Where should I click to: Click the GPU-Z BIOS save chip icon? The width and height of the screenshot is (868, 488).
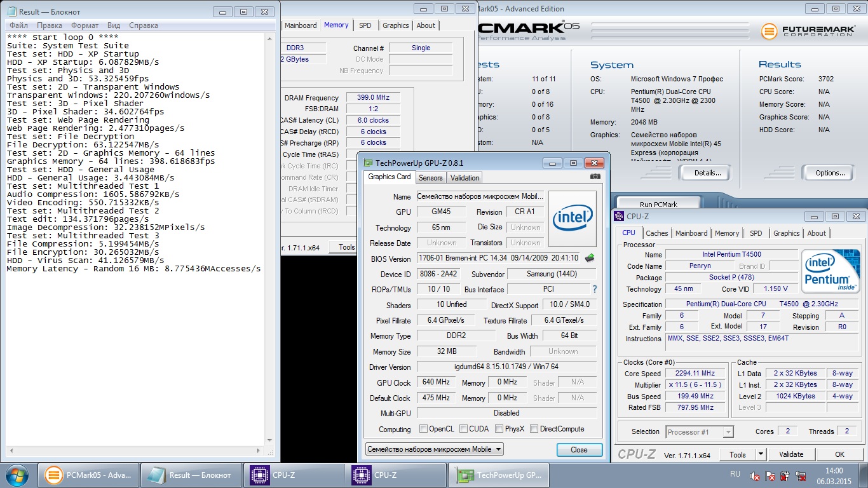coord(590,258)
